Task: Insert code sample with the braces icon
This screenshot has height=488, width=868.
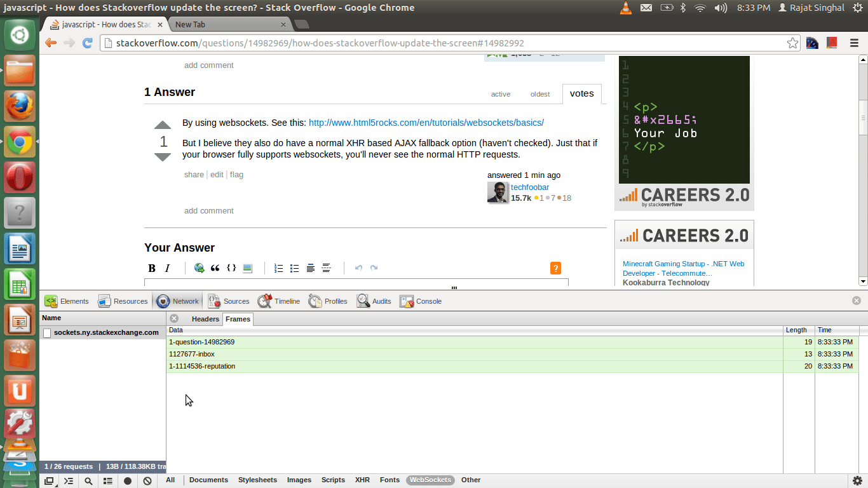Action: (x=231, y=268)
